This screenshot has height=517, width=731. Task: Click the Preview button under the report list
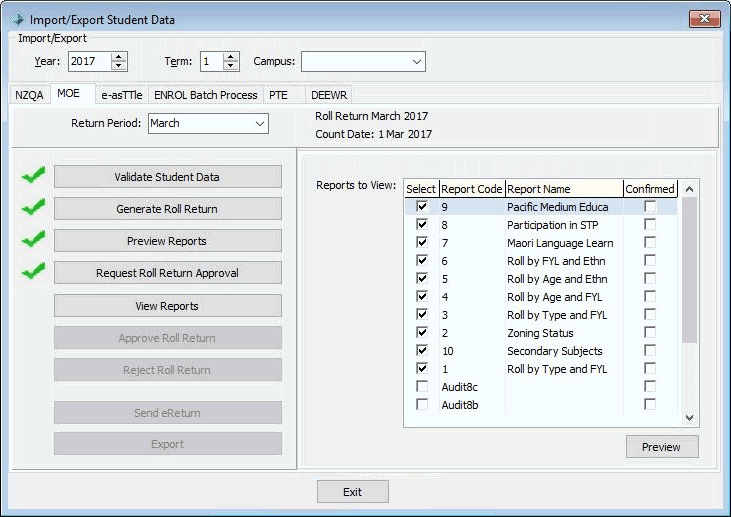tap(662, 447)
